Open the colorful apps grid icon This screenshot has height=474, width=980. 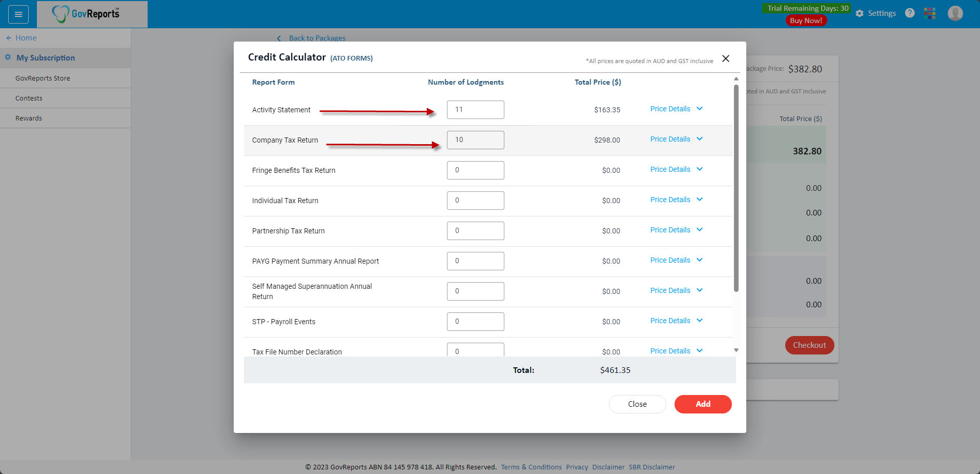(x=930, y=13)
